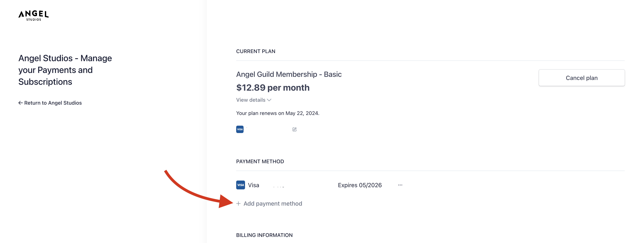
Task: Click the Visa badge under Current Plan
Action: point(240,129)
